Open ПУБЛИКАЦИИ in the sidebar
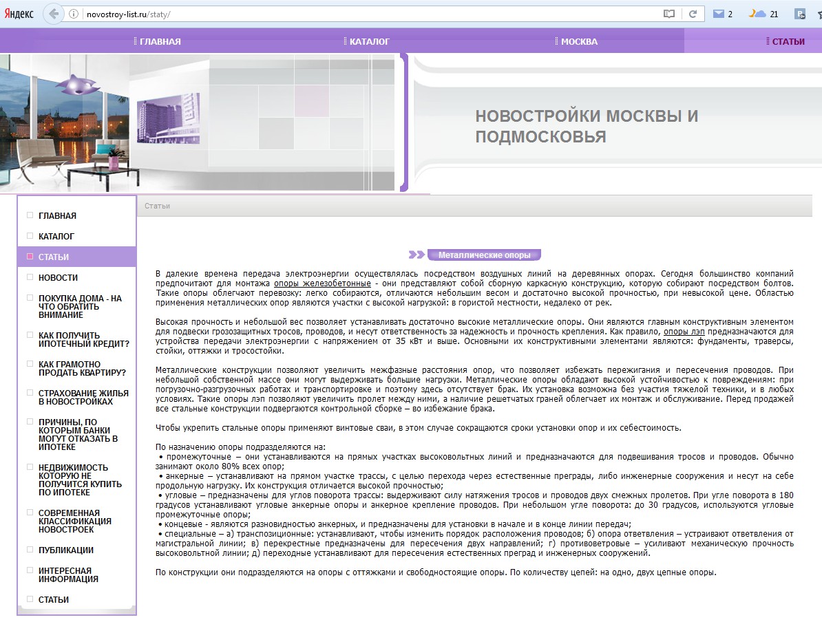 pos(65,550)
